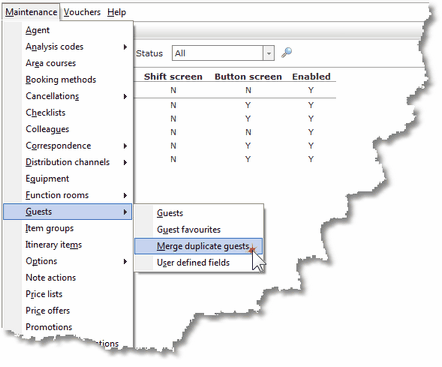442x367 pixels.
Task: Select first row's Button screen N cell
Action: pos(248,90)
